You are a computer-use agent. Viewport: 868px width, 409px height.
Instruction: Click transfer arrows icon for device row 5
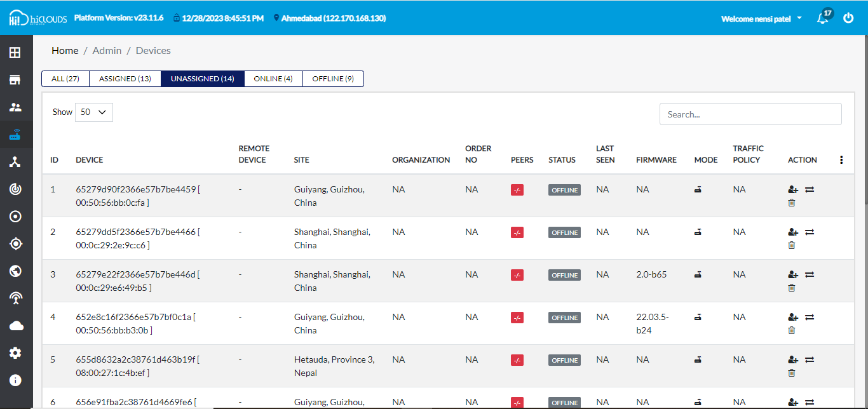pyautogui.click(x=810, y=359)
